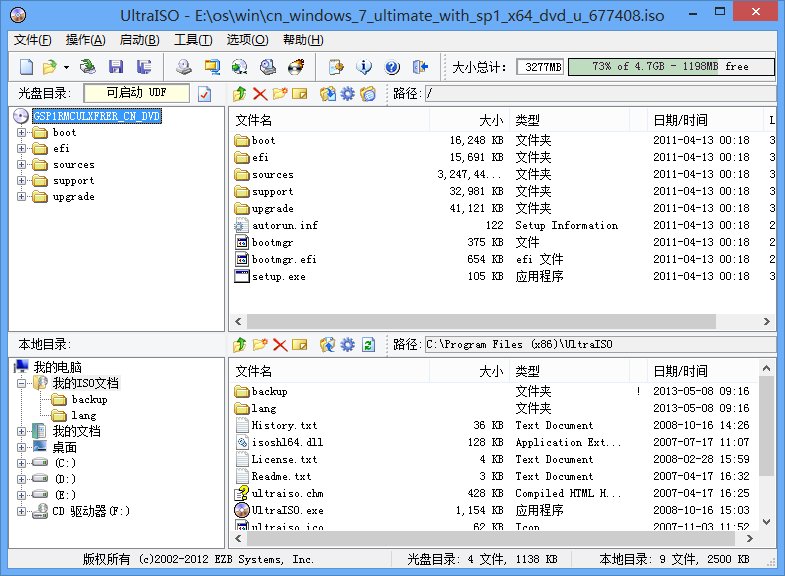This screenshot has width=785, height=576.
Task: Click the local pane New Folder icon
Action: 260,344
